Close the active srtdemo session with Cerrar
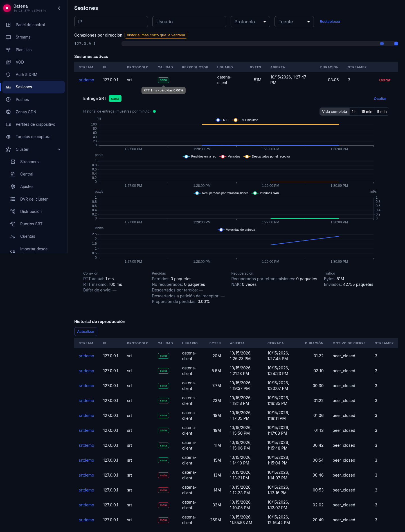Screen dimensions: 405x532 point(385,80)
